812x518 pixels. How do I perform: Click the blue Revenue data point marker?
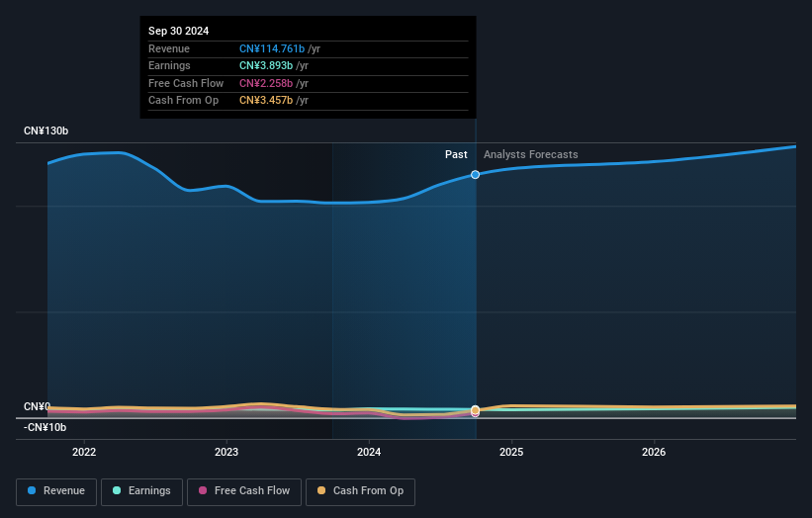(x=475, y=175)
